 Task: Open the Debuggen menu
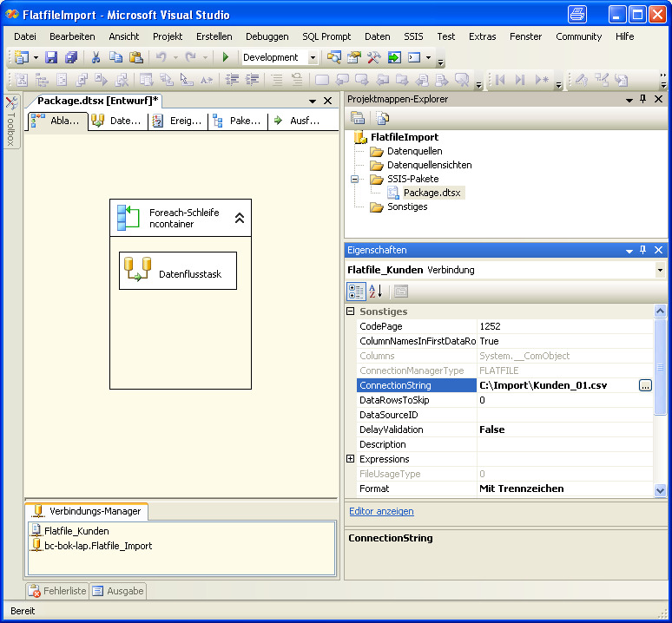pyautogui.click(x=267, y=36)
